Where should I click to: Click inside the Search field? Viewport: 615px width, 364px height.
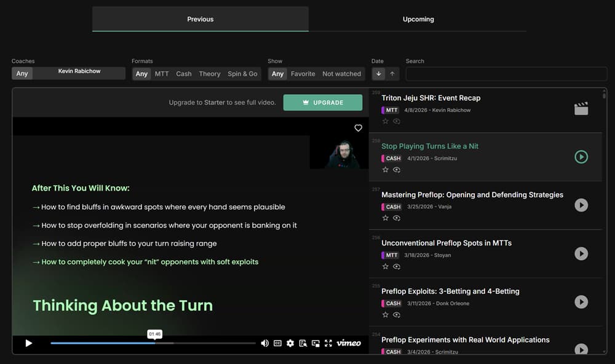tap(504, 73)
